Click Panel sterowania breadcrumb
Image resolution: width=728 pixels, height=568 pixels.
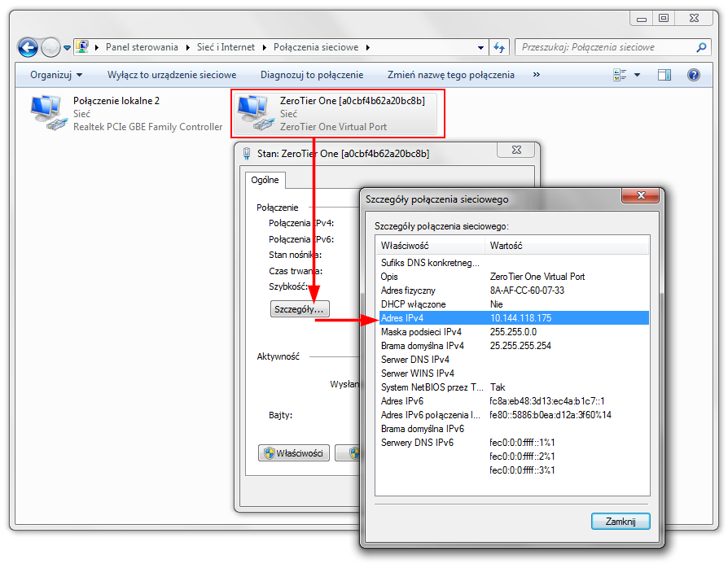[142, 47]
